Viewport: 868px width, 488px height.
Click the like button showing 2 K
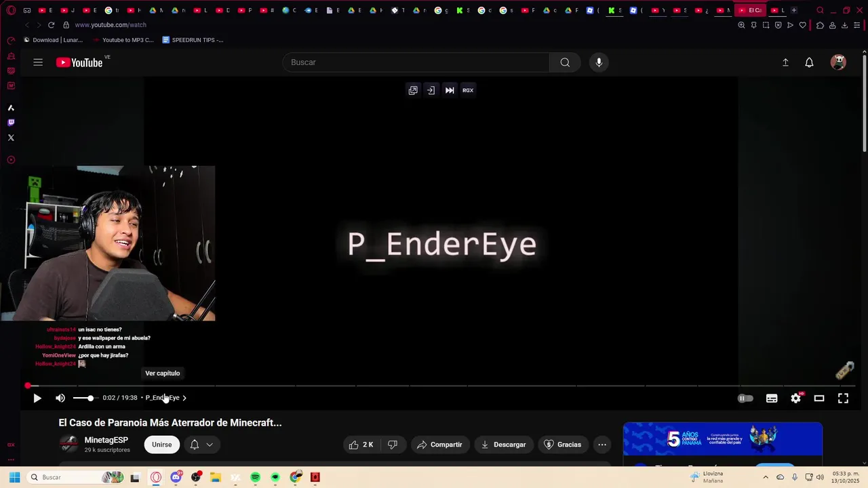[361, 445]
